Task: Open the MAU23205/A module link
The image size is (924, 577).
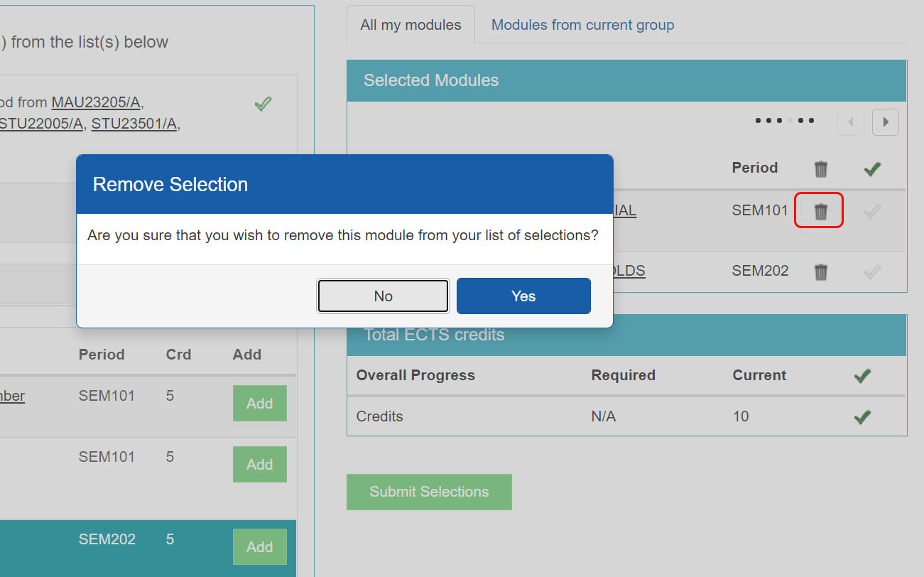Action: 95,102
